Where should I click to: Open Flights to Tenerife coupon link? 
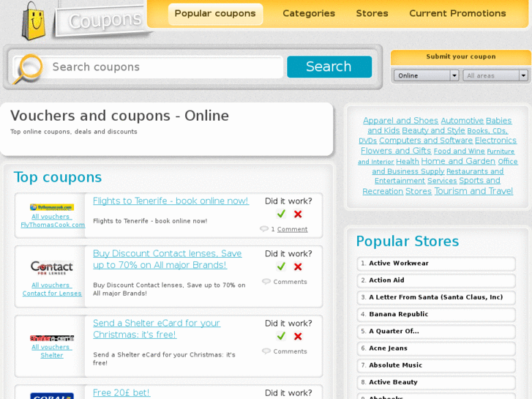point(171,201)
